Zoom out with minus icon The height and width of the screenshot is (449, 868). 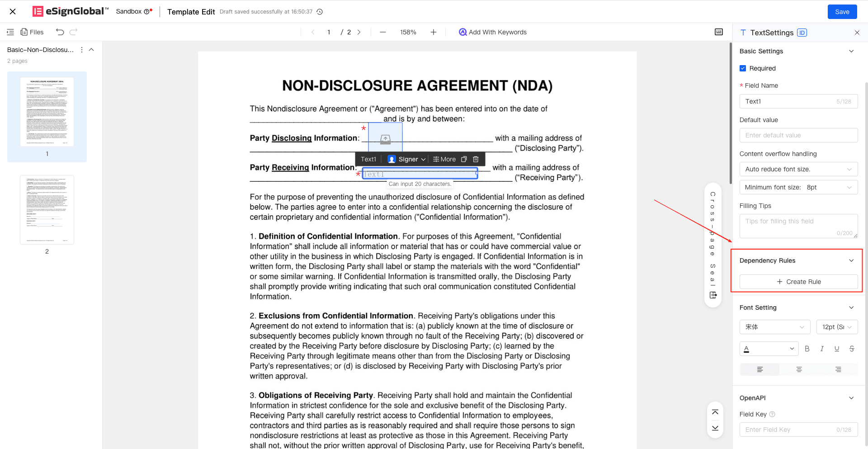(383, 32)
